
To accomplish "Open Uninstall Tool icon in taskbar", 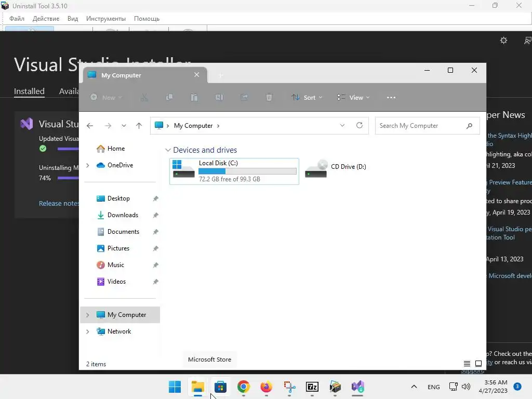I will (x=335, y=387).
